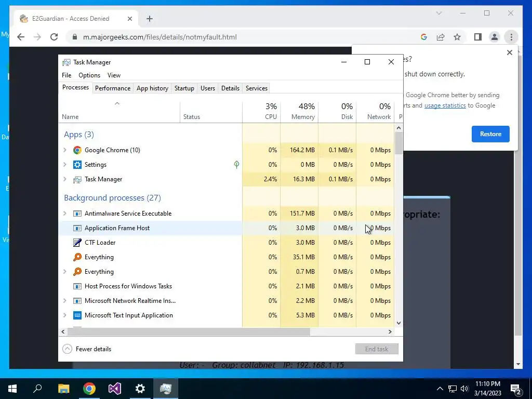This screenshot has height=399, width=532.
Task: Click the Settings gear process icon
Action: [77, 165]
